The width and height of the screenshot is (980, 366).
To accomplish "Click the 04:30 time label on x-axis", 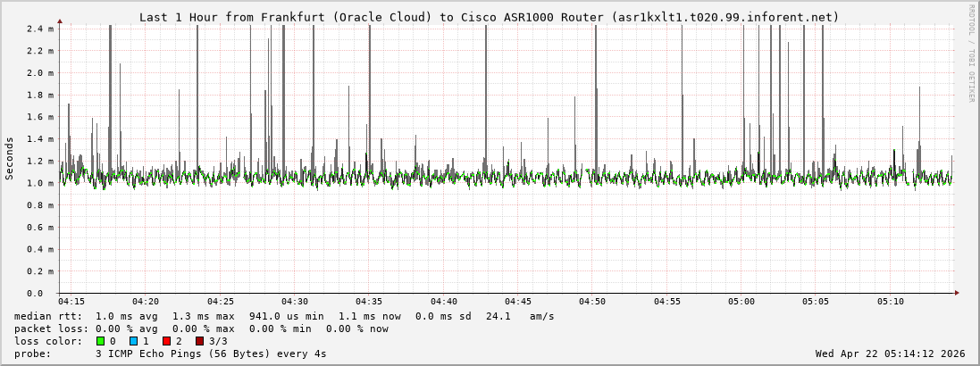I will click(x=295, y=302).
